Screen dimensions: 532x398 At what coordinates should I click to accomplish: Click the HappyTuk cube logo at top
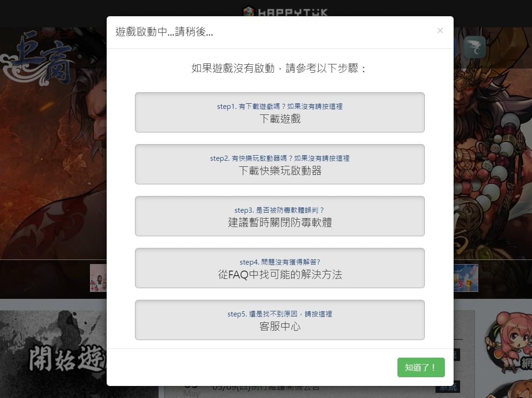pos(248,11)
